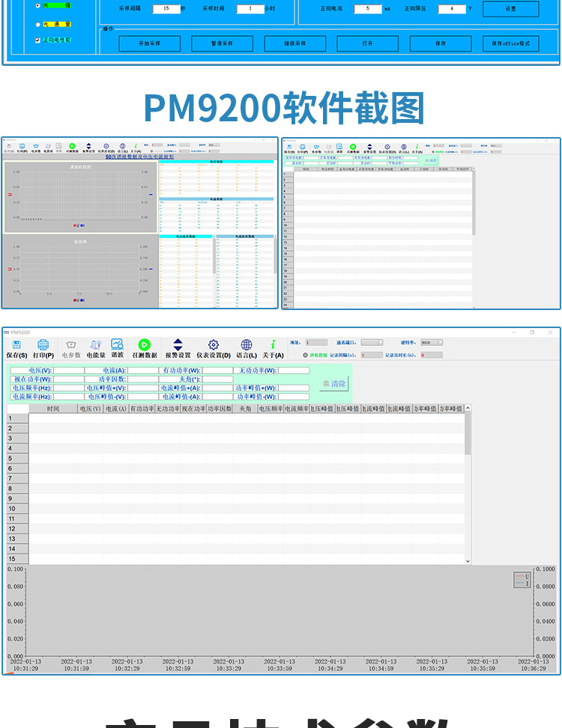Click the 打开 button
This screenshot has width=562, height=728.
(368, 43)
